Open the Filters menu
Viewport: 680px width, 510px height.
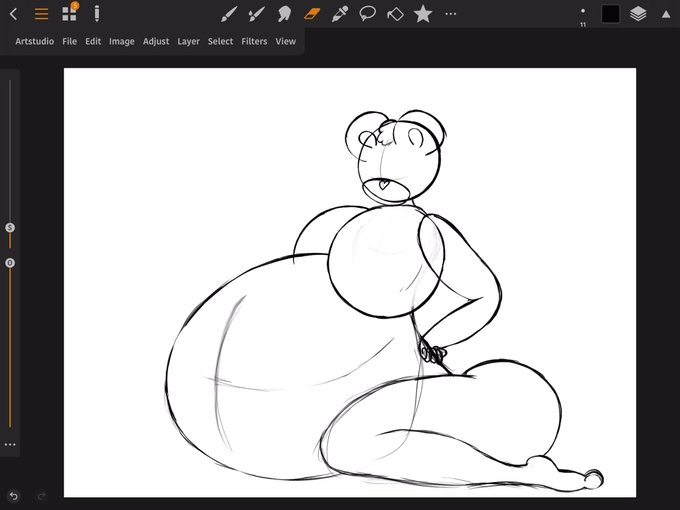click(x=254, y=41)
